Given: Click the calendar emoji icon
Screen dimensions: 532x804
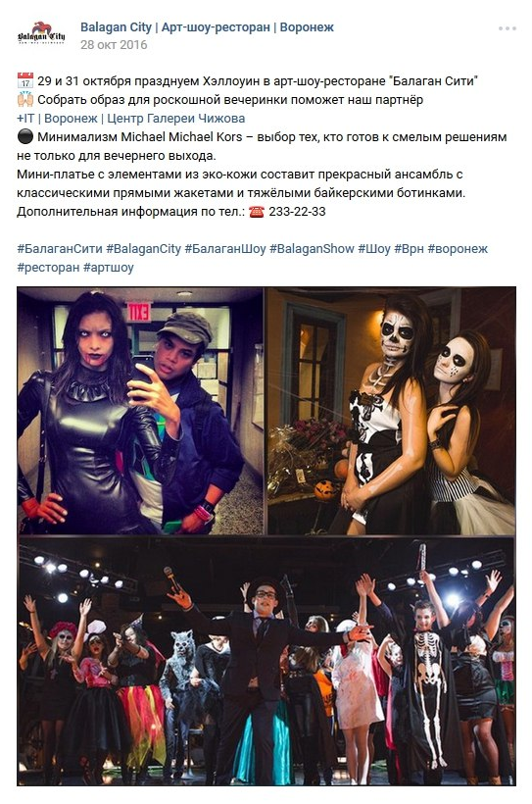Looking at the screenshot, I should click(25, 81).
